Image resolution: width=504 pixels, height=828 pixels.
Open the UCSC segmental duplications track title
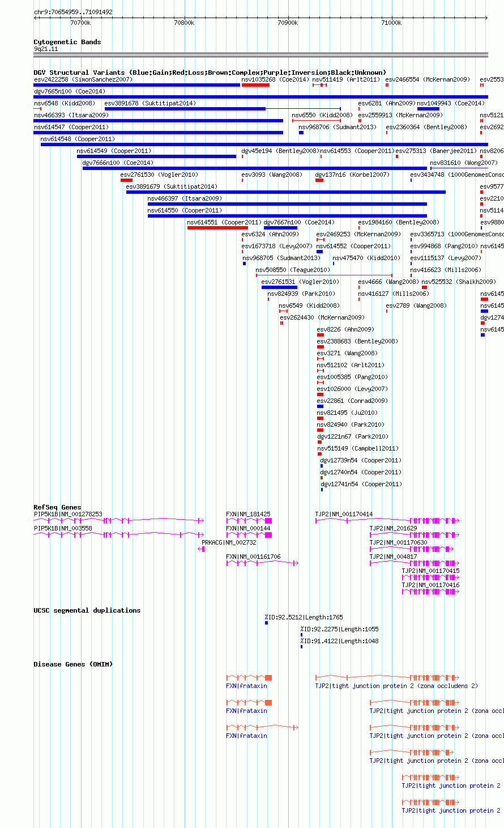[87, 610]
